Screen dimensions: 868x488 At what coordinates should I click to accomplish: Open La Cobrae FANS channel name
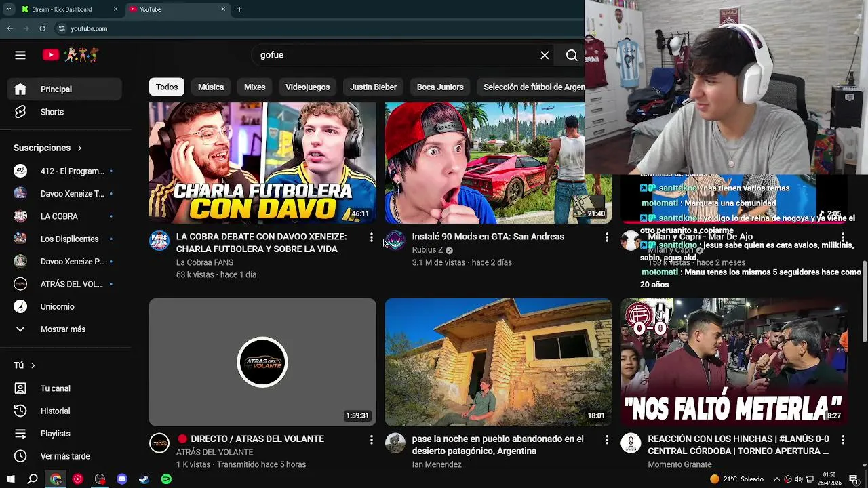coord(205,262)
